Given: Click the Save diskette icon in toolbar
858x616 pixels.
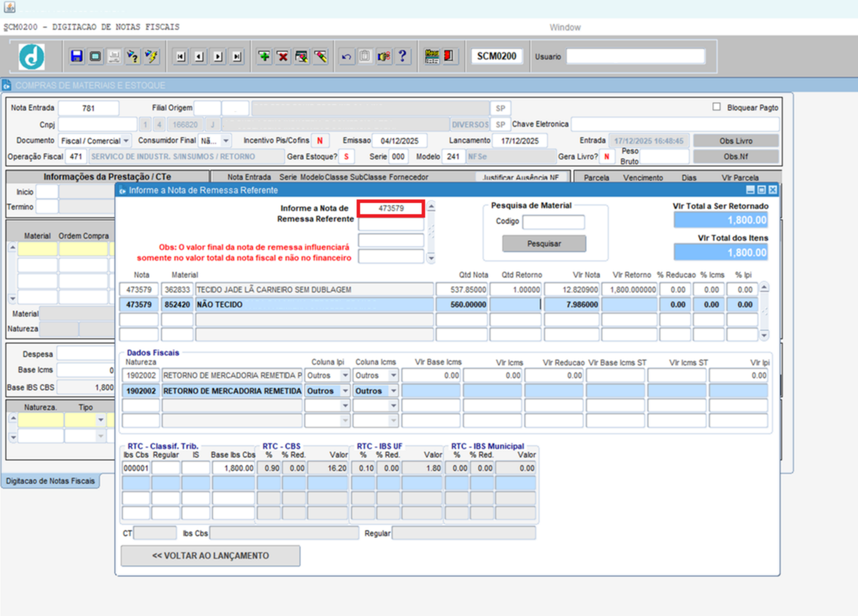Looking at the screenshot, I should (x=76, y=56).
